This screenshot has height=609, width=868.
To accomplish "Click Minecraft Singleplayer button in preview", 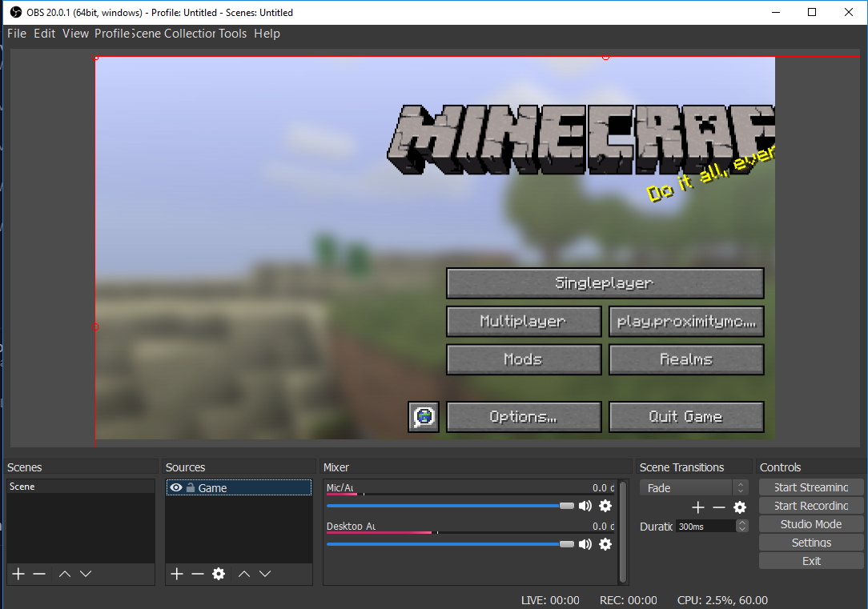I will 605,283.
